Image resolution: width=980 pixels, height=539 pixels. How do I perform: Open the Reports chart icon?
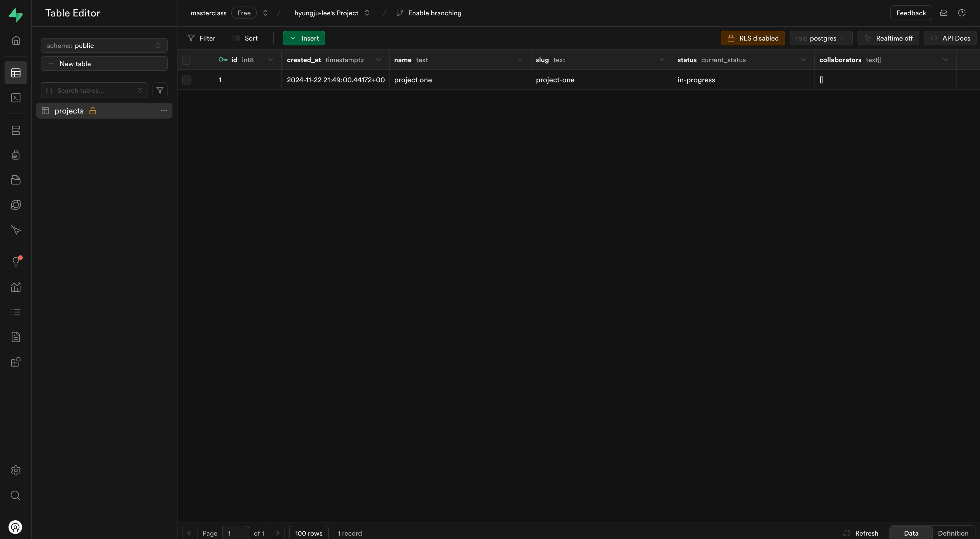(16, 287)
